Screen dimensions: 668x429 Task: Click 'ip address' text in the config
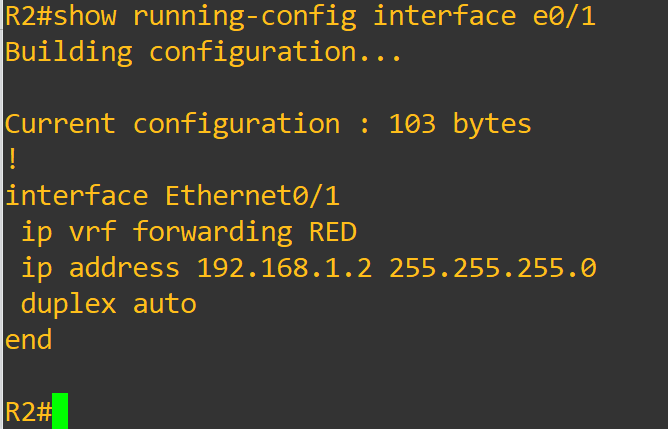(100, 268)
